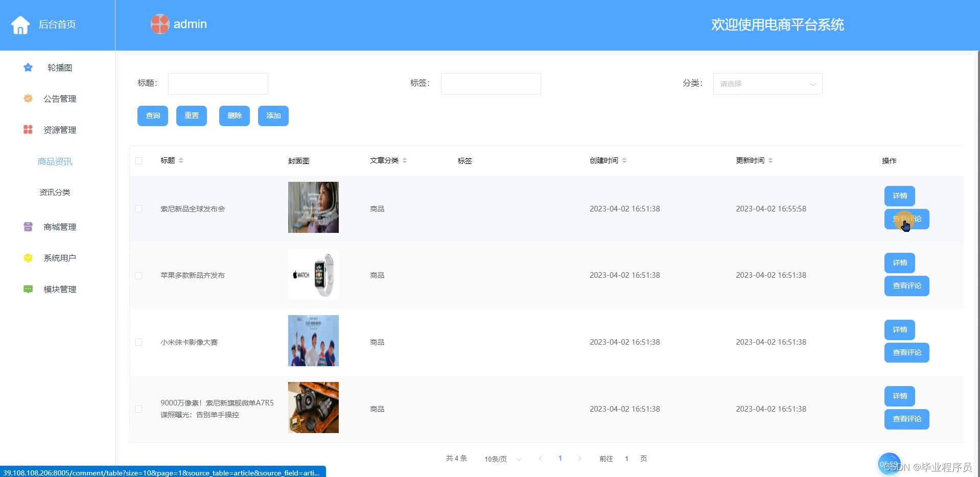Open 查看评论 for 索尼新品全球发布会

pos(907,219)
